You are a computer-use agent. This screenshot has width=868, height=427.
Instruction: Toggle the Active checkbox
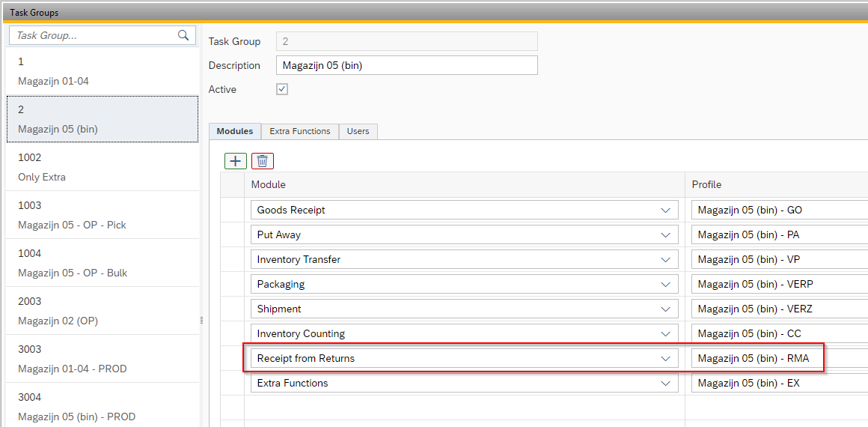point(282,89)
